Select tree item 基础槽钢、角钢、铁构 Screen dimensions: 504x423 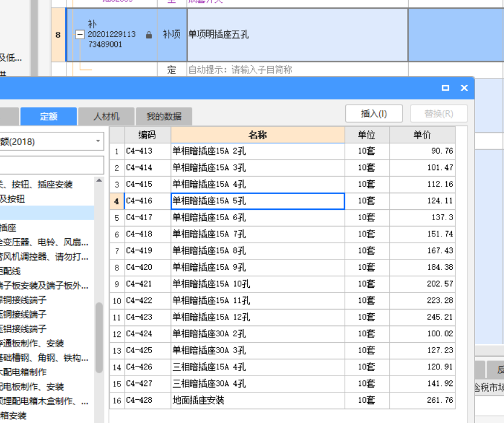44,358
